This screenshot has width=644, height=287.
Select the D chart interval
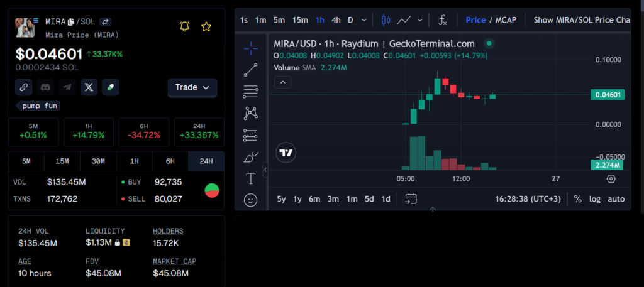point(350,20)
